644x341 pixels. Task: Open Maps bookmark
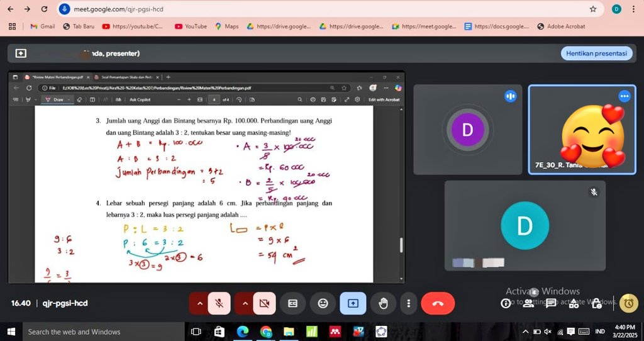point(227,26)
